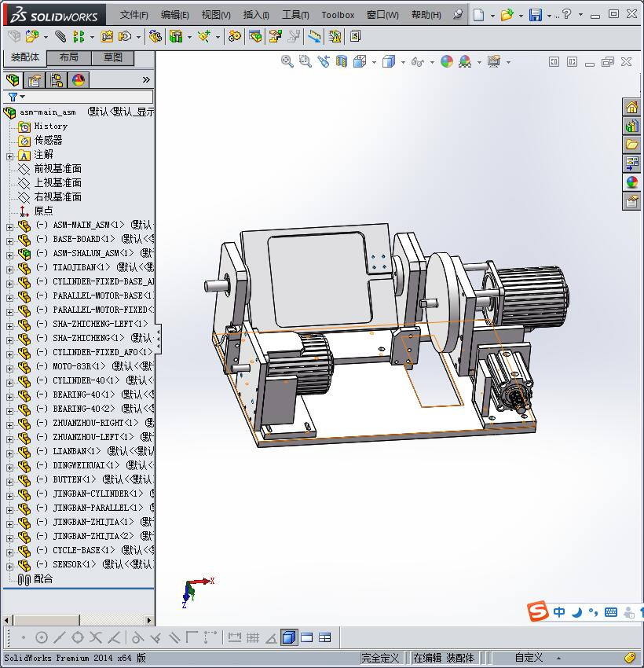Screen dimensions: 644x668
Task: Click the View Settings monitor icon
Action: (494, 62)
